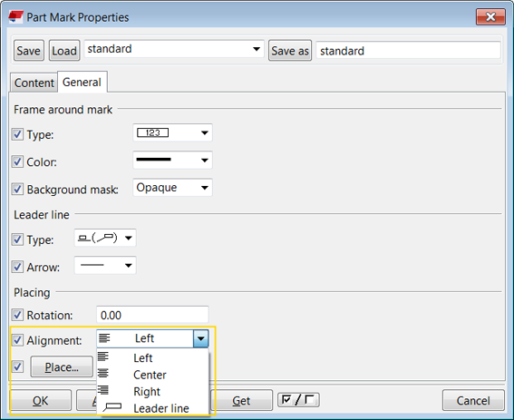The width and height of the screenshot is (514, 420).
Task: Choose the Left align icon in the list
Action: click(x=103, y=357)
